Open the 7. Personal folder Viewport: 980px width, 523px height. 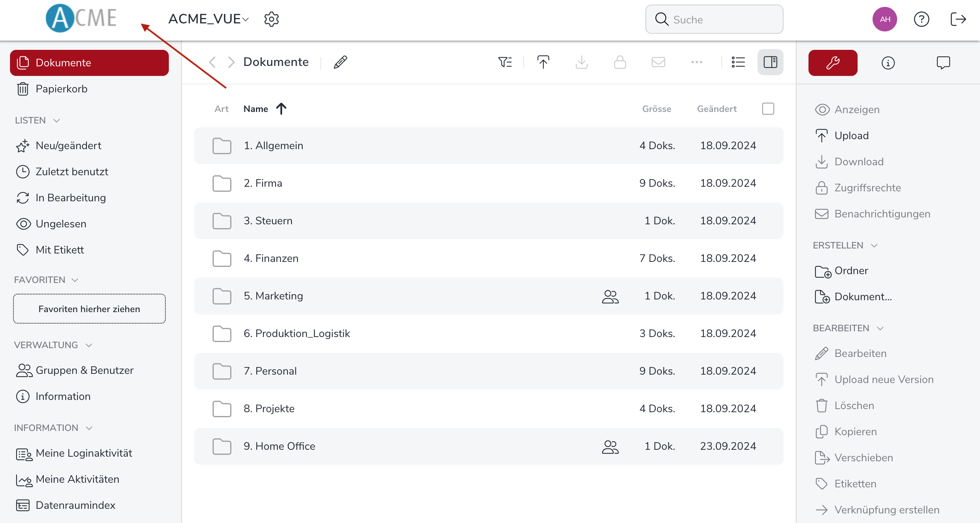(276, 371)
